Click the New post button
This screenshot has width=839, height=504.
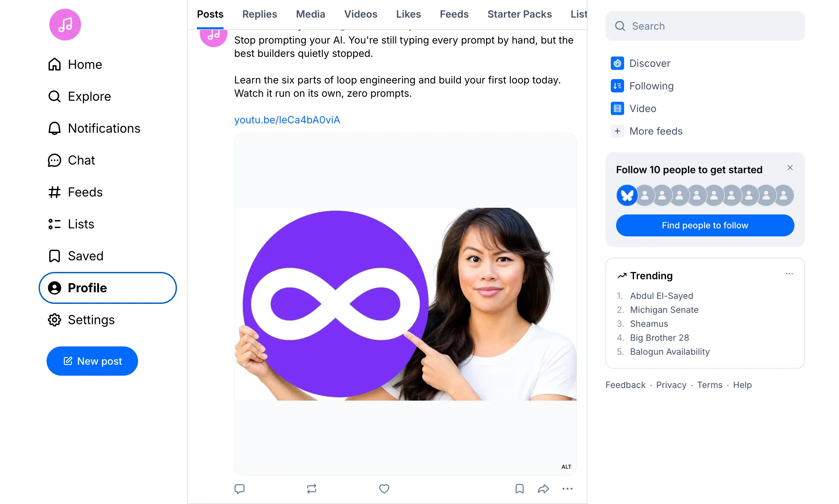92,361
